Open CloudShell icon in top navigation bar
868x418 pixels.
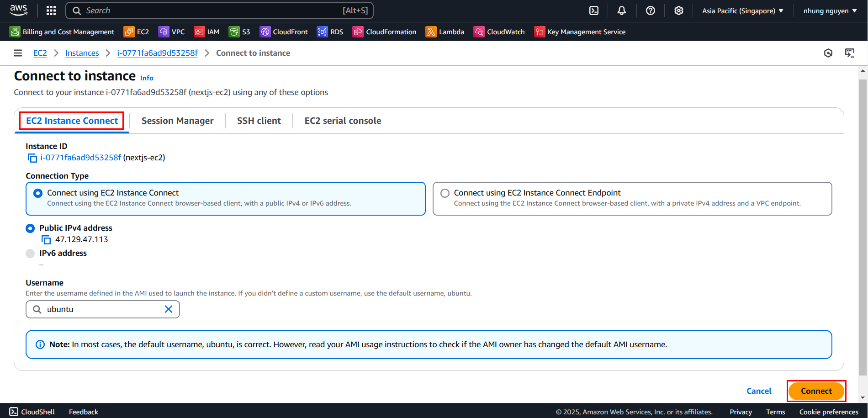(x=594, y=11)
